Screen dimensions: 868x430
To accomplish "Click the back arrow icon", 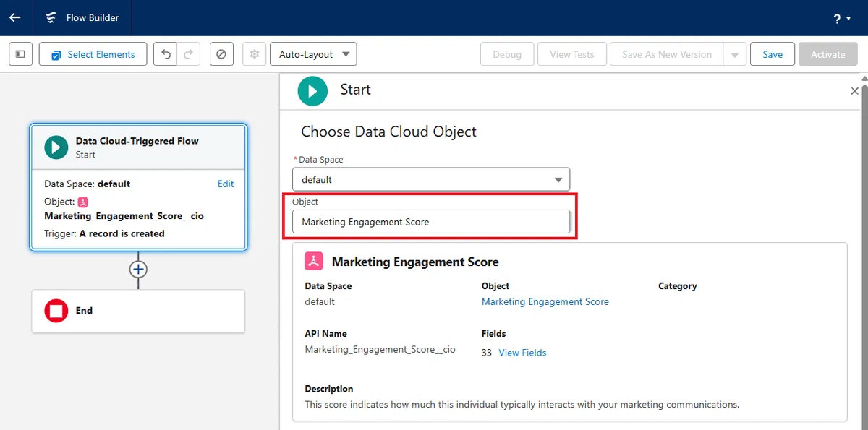I will [x=14, y=18].
